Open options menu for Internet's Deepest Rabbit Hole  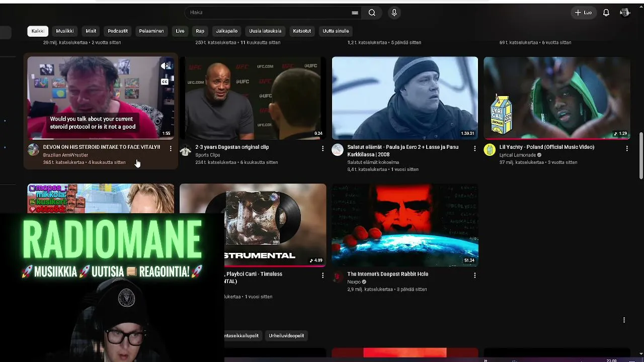coord(474,276)
